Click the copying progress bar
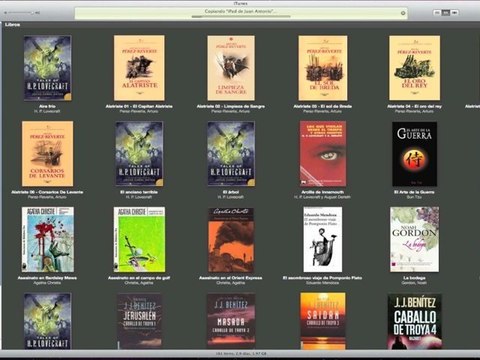The image size is (480, 360). tap(241, 16)
